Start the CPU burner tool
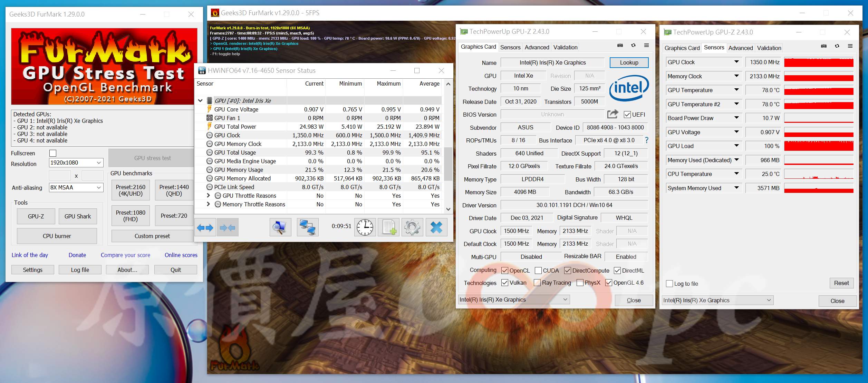Viewport: 868px width, 383px height. [57, 236]
